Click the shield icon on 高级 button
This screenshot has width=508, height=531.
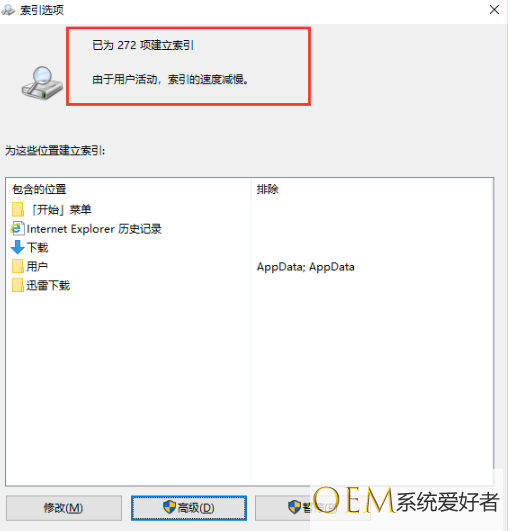[169, 507]
